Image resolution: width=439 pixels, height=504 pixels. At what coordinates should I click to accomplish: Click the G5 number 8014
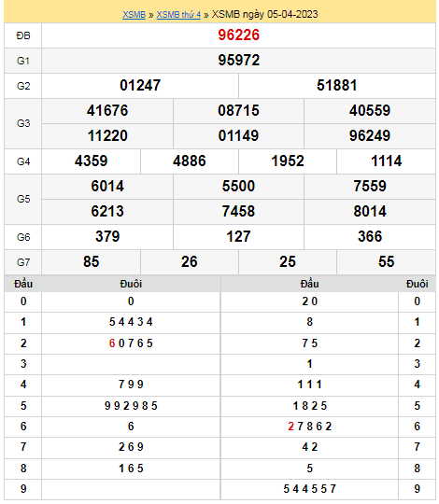(x=370, y=212)
